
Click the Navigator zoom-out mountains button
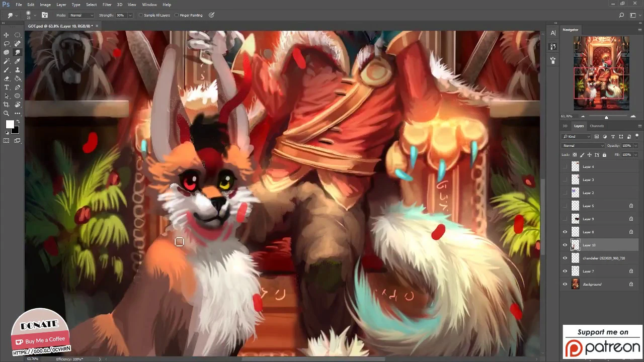click(583, 117)
